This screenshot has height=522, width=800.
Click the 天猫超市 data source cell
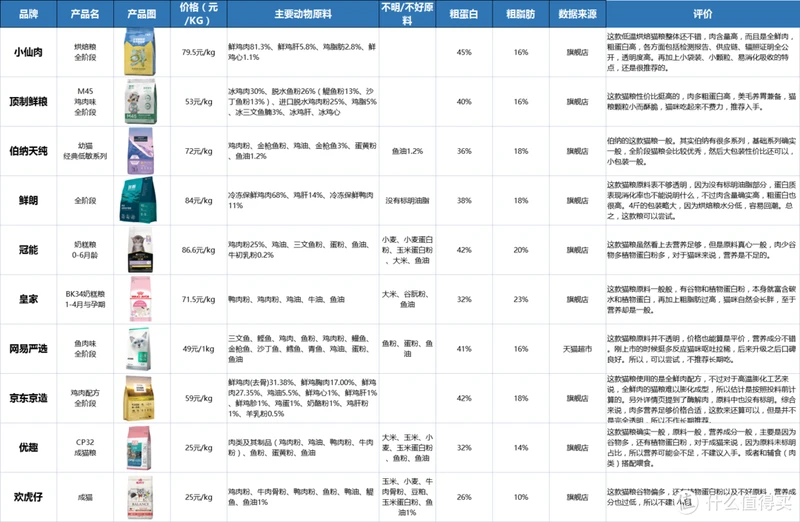(x=578, y=349)
